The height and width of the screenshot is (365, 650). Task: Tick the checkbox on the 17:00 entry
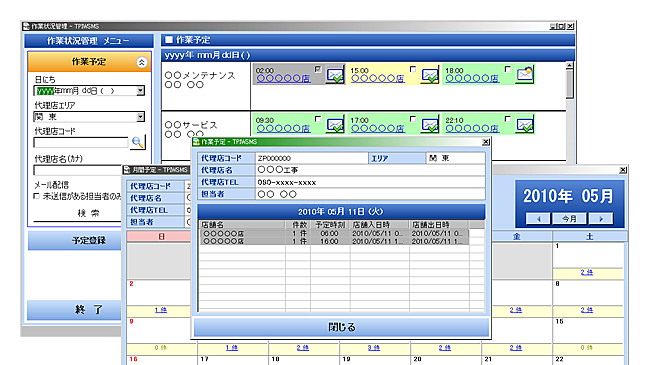(413, 119)
